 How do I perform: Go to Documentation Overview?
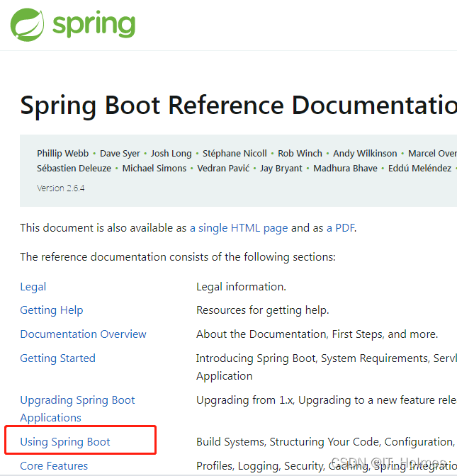83,334
